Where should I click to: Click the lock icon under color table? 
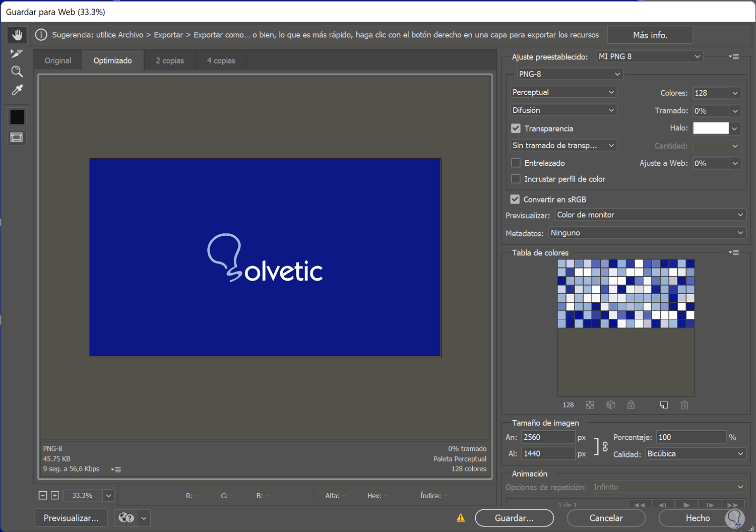[631, 405]
